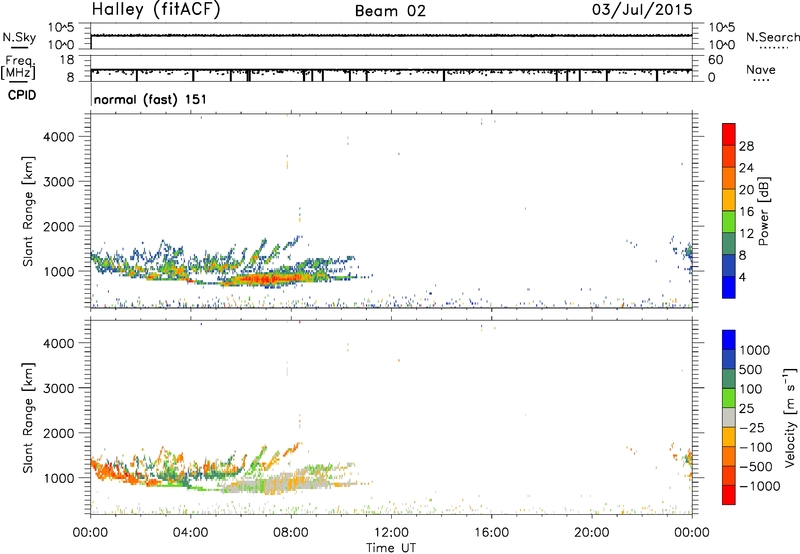
Task: Select the "N.Search" legend label
Action: click(773, 37)
